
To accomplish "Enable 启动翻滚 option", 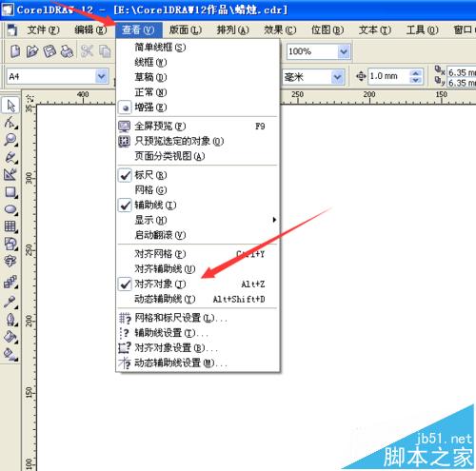I will pyautogui.click(x=198, y=235).
